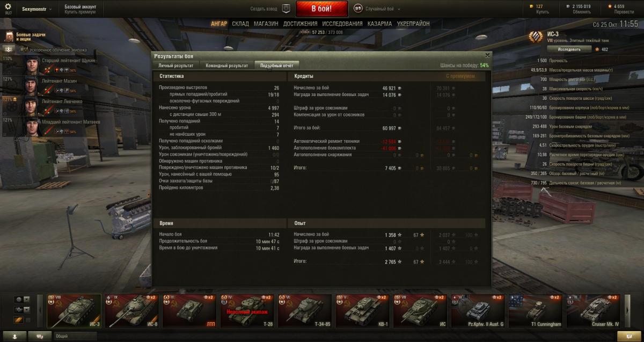Viewport: 644px width, 342px height.
Task: Select the ИС-8 tank in carousel
Action: [131, 311]
